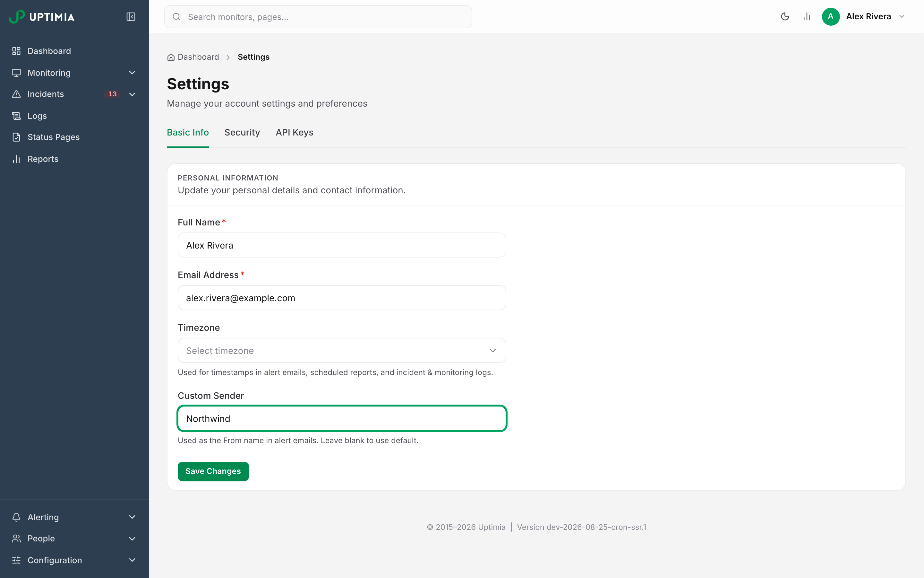Click the Settings breadcrumb text
924x578 pixels.
[253, 57]
